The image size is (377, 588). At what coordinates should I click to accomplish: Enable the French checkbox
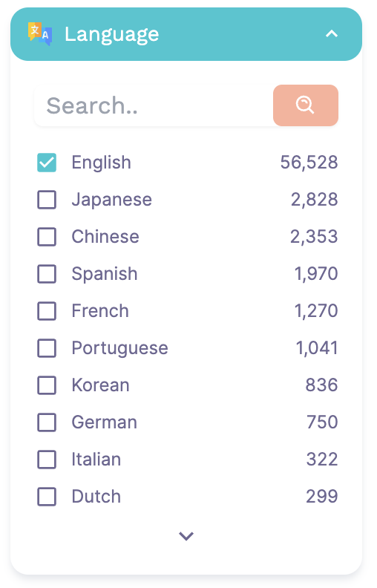[47, 311]
